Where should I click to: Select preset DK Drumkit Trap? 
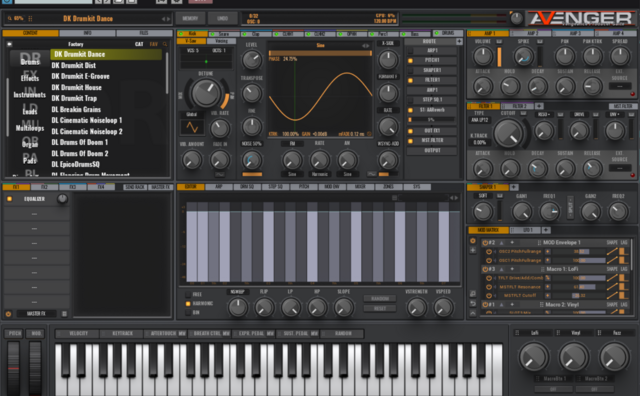(74, 98)
